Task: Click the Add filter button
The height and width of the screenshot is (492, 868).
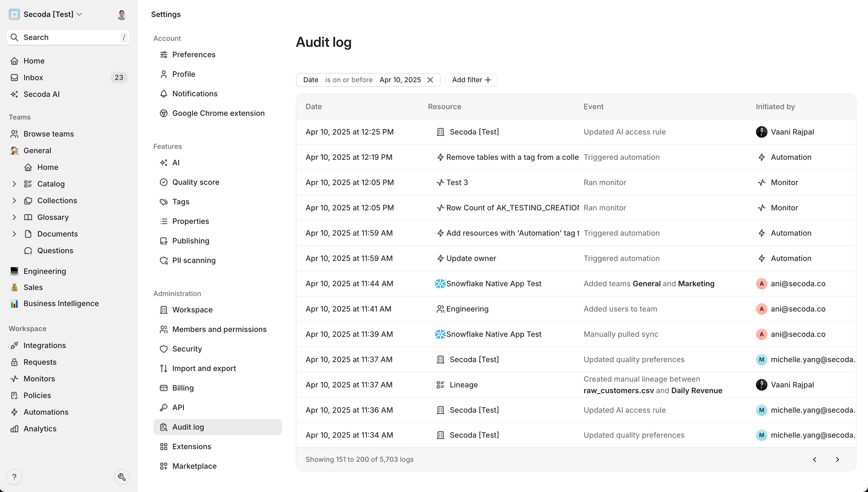Action: pos(471,80)
